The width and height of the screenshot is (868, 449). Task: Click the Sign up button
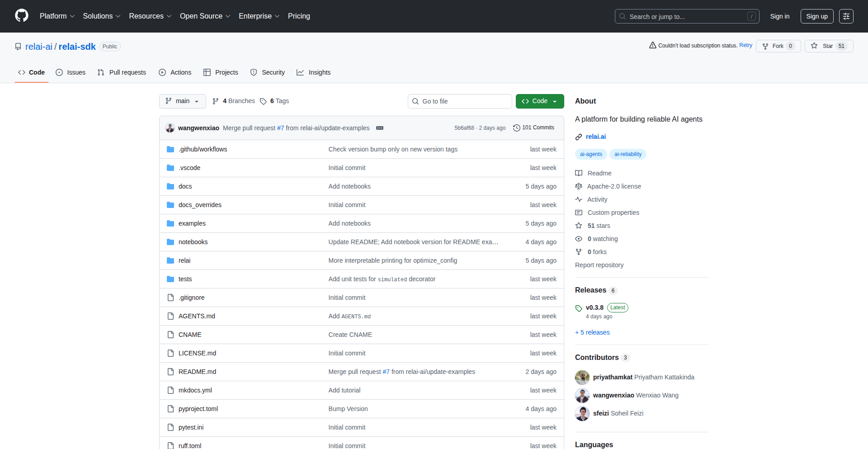(816, 16)
